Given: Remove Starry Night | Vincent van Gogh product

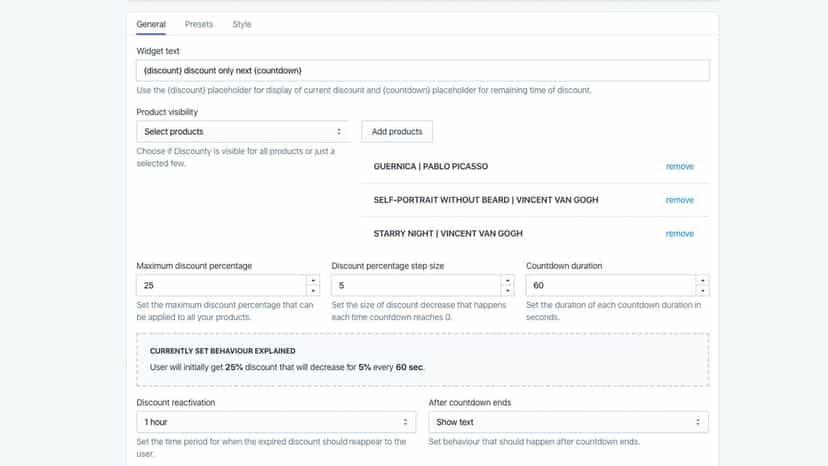Looking at the screenshot, I should point(680,234).
